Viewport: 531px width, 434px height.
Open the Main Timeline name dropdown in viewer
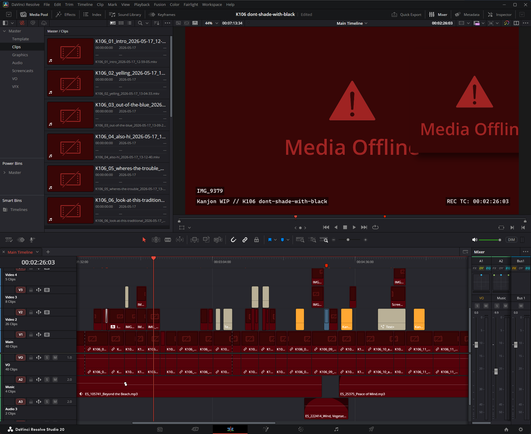pos(352,23)
